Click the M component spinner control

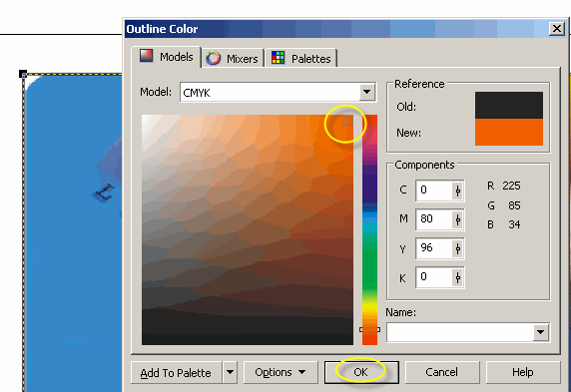point(458,219)
